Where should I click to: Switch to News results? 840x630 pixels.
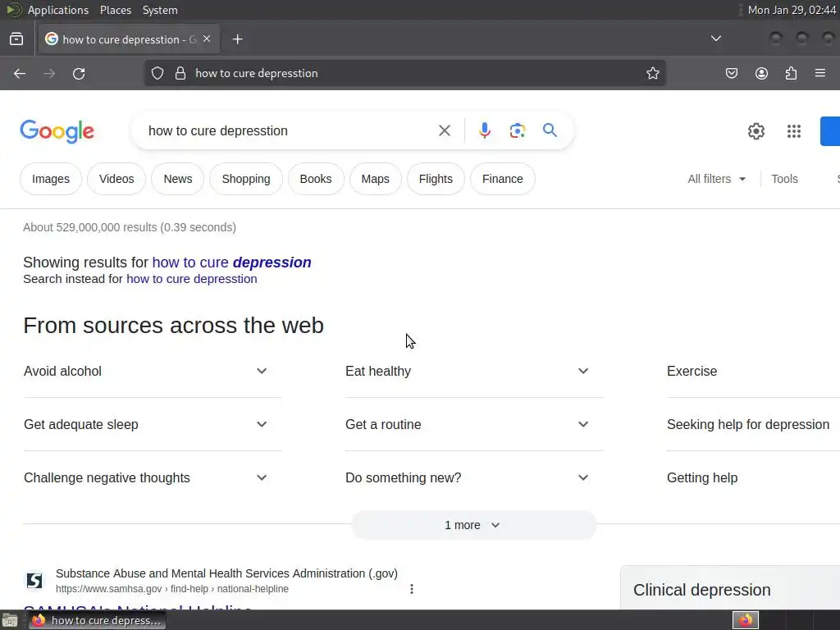click(x=178, y=179)
